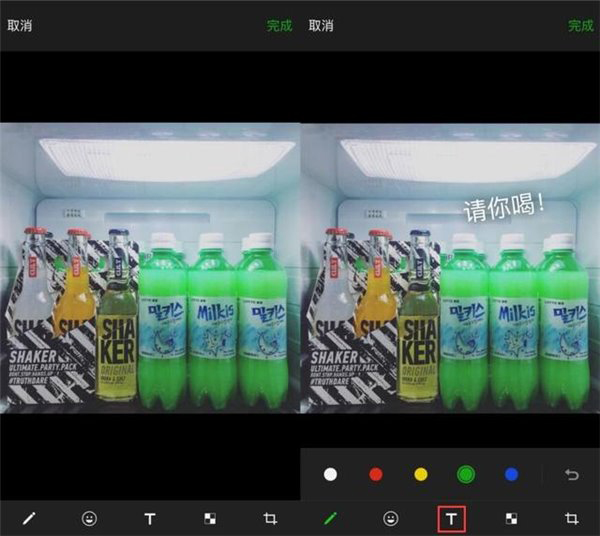Open emoji sticker picker in left screen

[x=89, y=519]
